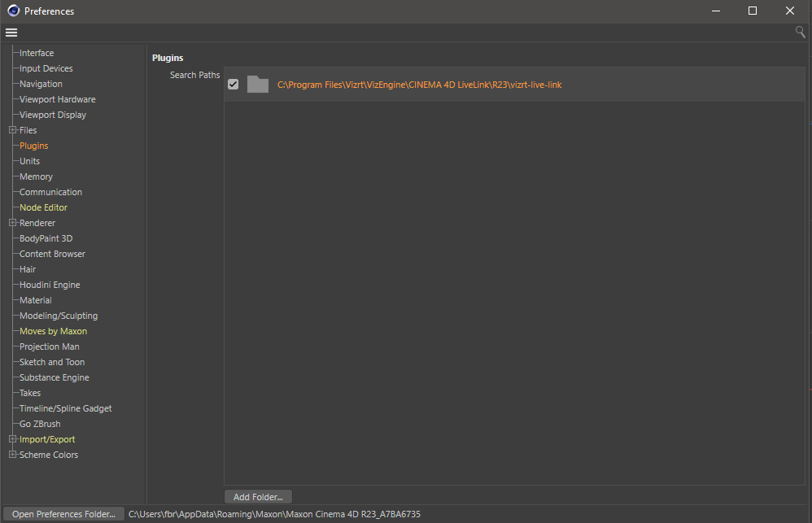
Task: Expand the Files tree node
Action: tap(12, 130)
